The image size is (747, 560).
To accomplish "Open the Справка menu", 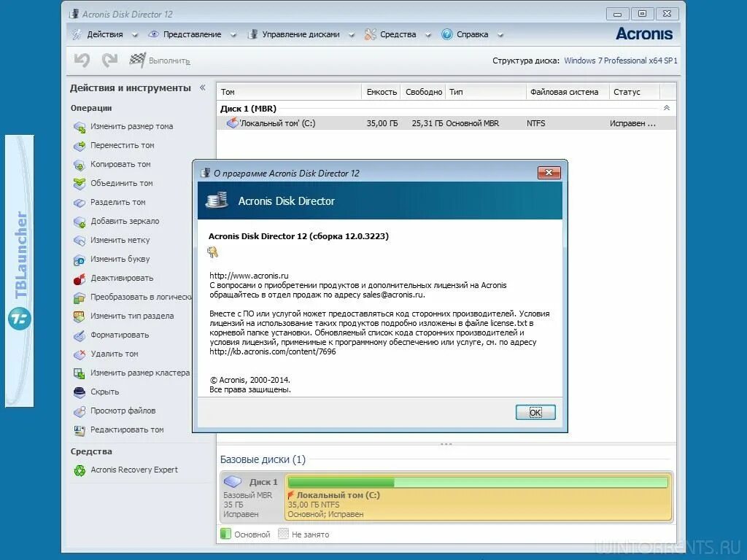I will (472, 34).
